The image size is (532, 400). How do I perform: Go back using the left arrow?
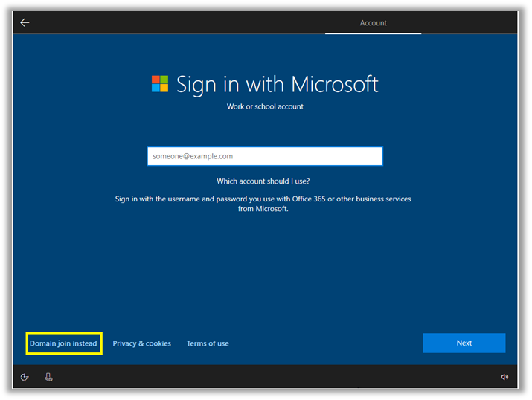(25, 23)
